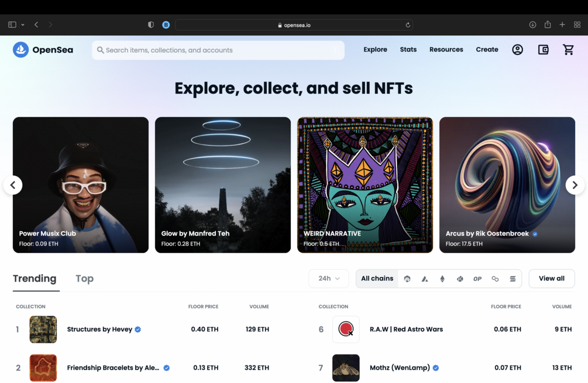Go forward in Safari
The image size is (588, 383).
click(50, 25)
